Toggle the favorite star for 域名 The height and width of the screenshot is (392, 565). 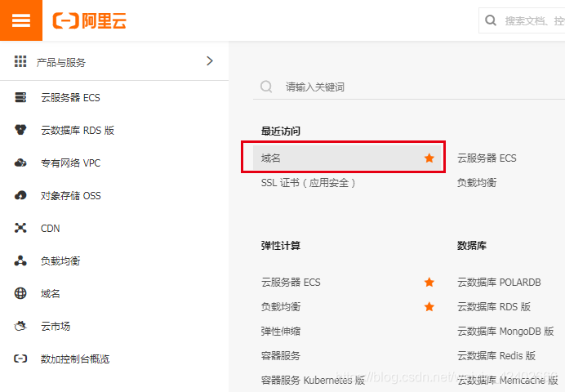[429, 158]
